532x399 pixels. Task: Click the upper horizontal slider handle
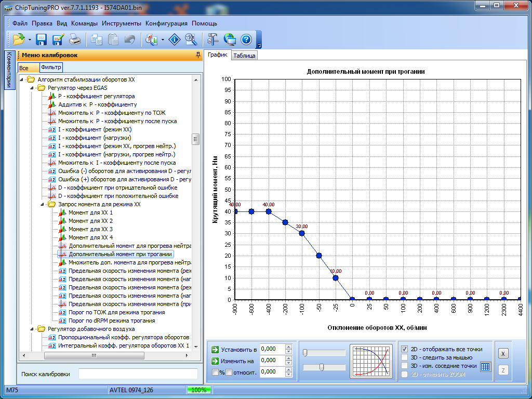pos(305,353)
